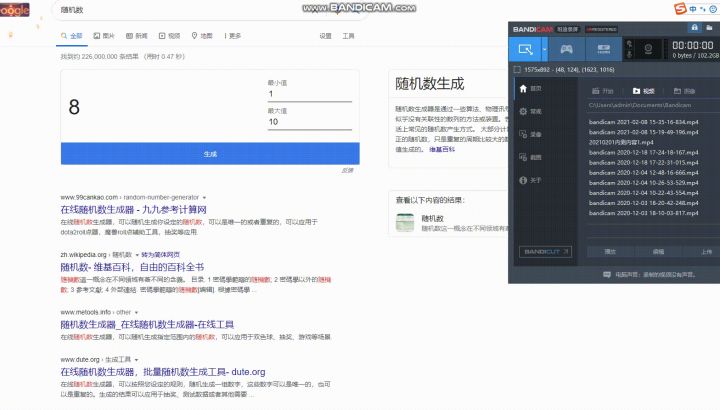
Task: Click the 维基百科 link in knowledge panel
Action: point(442,149)
